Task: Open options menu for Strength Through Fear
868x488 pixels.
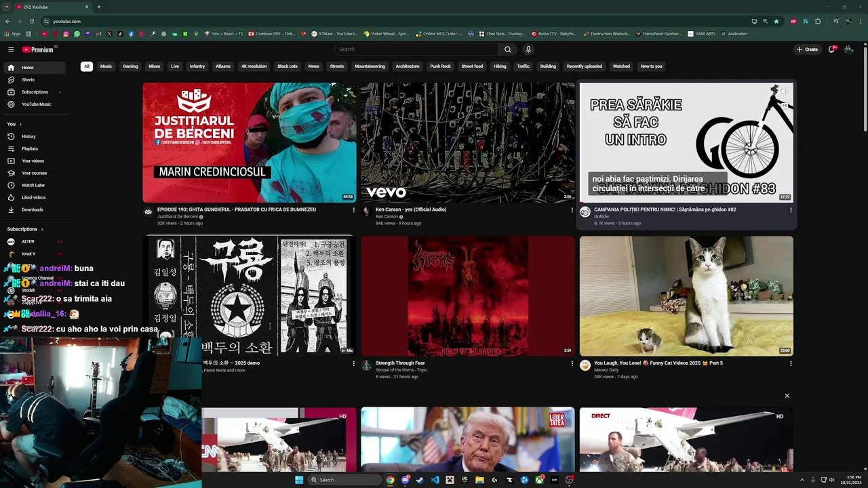Action: click(572, 363)
